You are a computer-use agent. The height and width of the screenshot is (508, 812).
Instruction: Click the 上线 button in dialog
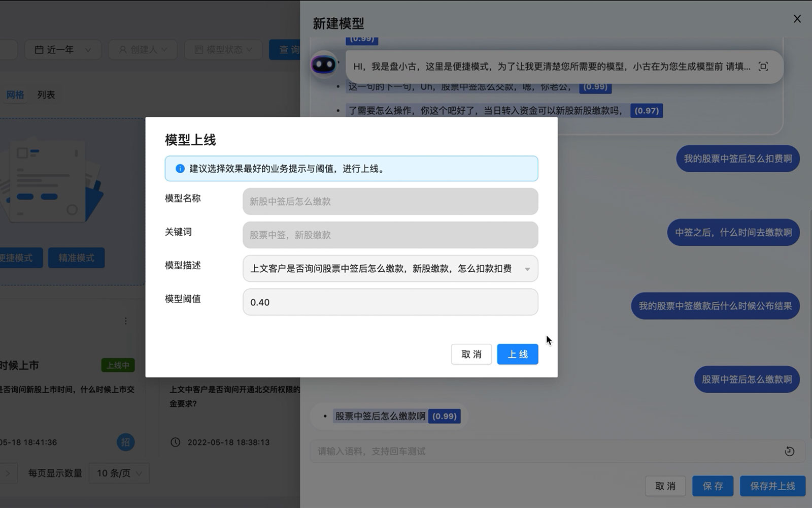pos(517,354)
